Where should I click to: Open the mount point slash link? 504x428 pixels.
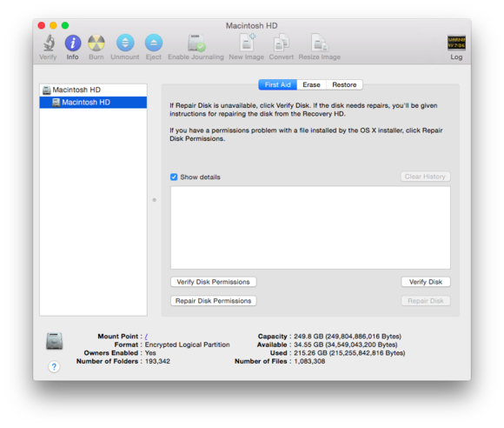point(146,337)
